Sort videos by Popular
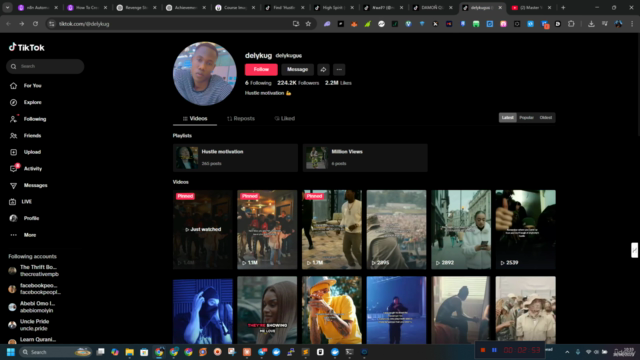This screenshot has height=360, width=640. coord(527,118)
